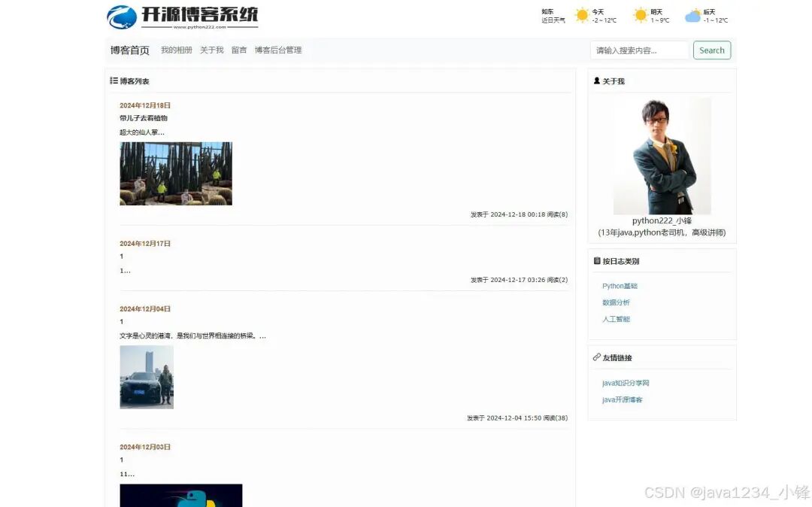The image size is (812, 507).
Task: Click inside the 请输入搜索内容 search box
Action: pyautogui.click(x=638, y=50)
